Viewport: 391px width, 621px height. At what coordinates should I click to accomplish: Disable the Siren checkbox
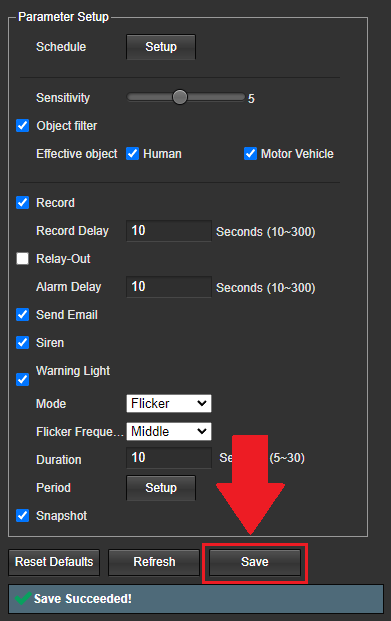23,343
